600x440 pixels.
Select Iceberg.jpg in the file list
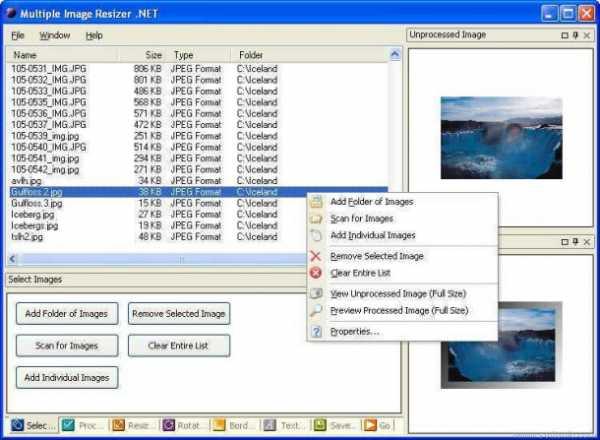[33, 215]
